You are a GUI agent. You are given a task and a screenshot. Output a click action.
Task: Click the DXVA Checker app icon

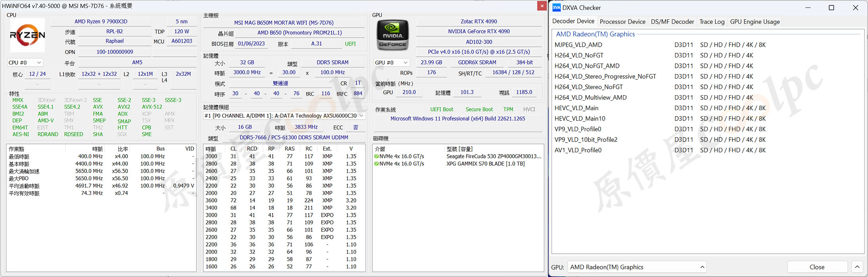[x=556, y=8]
